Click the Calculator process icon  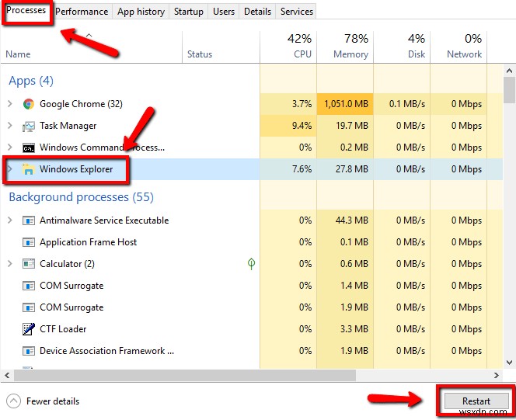(x=29, y=264)
